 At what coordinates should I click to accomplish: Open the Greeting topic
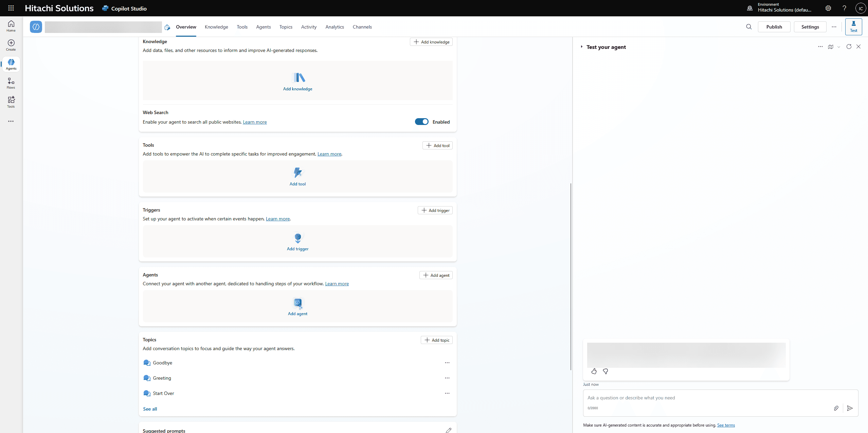pos(162,378)
